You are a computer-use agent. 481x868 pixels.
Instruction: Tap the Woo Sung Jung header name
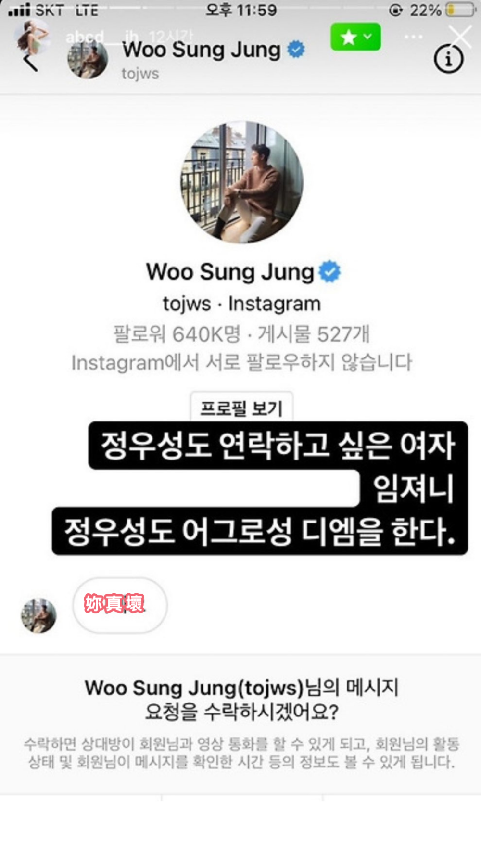tap(202, 50)
